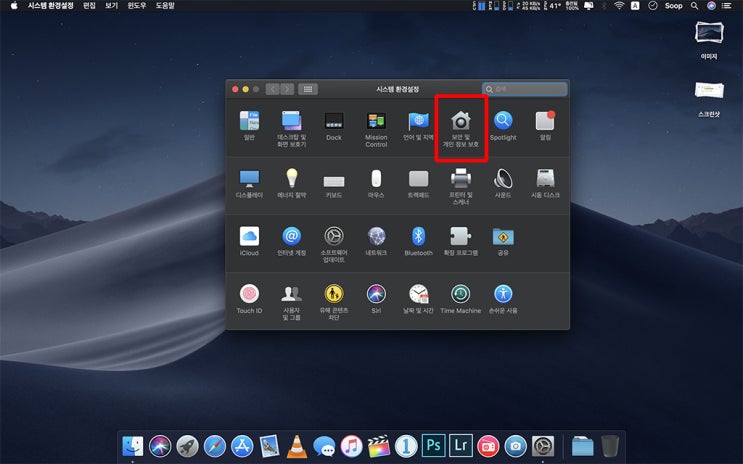Viewport: 743px width, 464px height.
Task: Open 손쉬운 사용 accessibility pane
Action: pos(503,299)
